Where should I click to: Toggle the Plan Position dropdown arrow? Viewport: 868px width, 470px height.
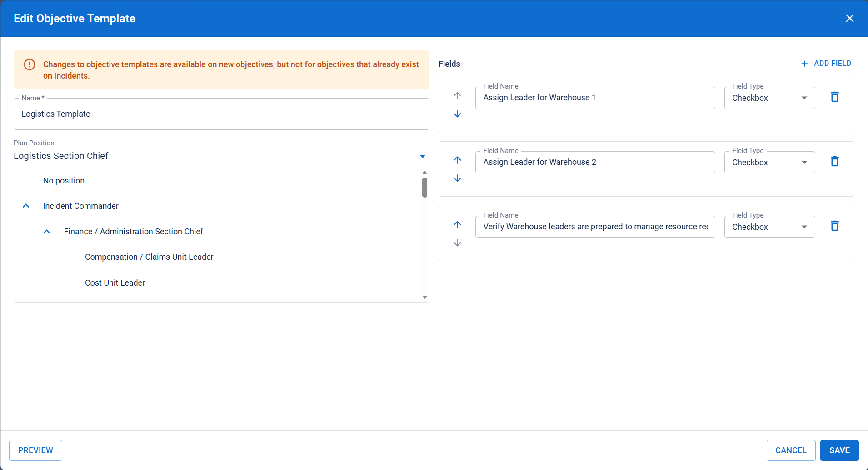pos(423,156)
